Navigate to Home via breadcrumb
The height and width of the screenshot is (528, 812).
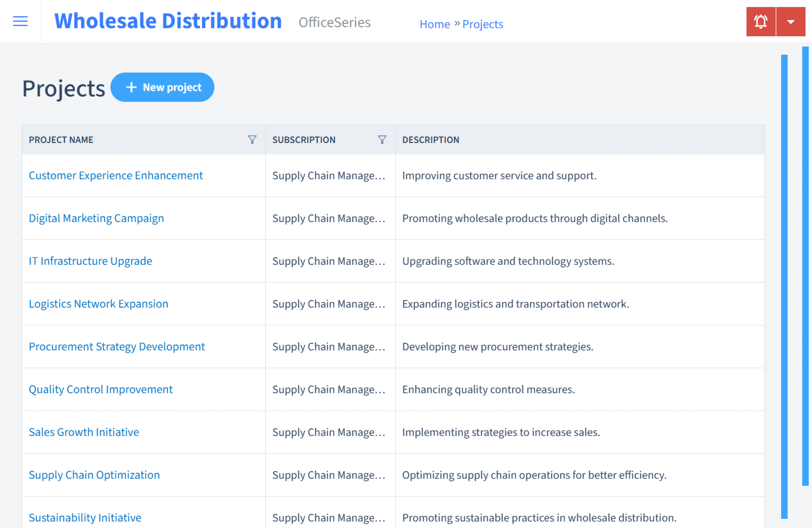coord(435,24)
